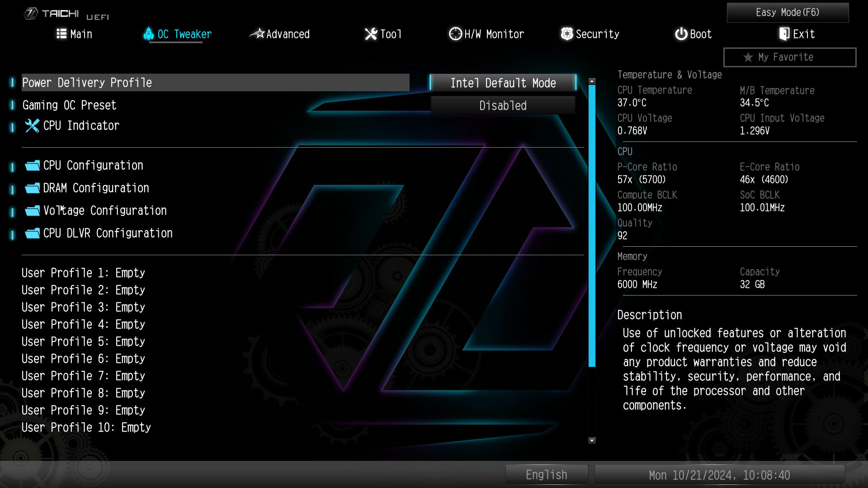Open CPU DLVR Configuration submenu

coord(108,233)
